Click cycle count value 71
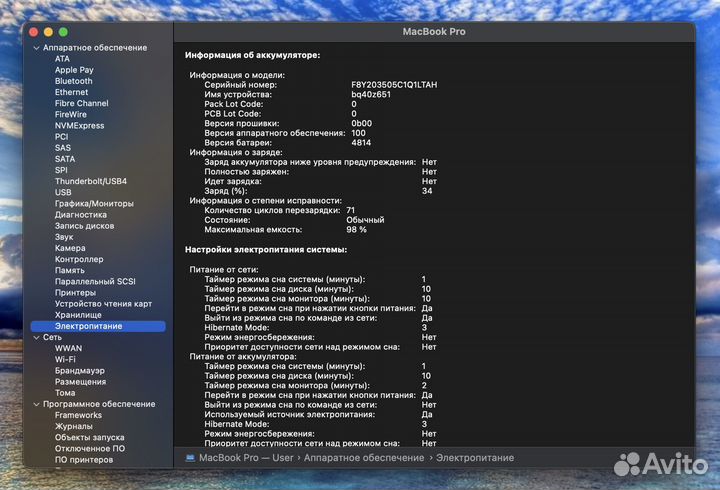Viewport: 720px width, 490px height. tap(350, 210)
